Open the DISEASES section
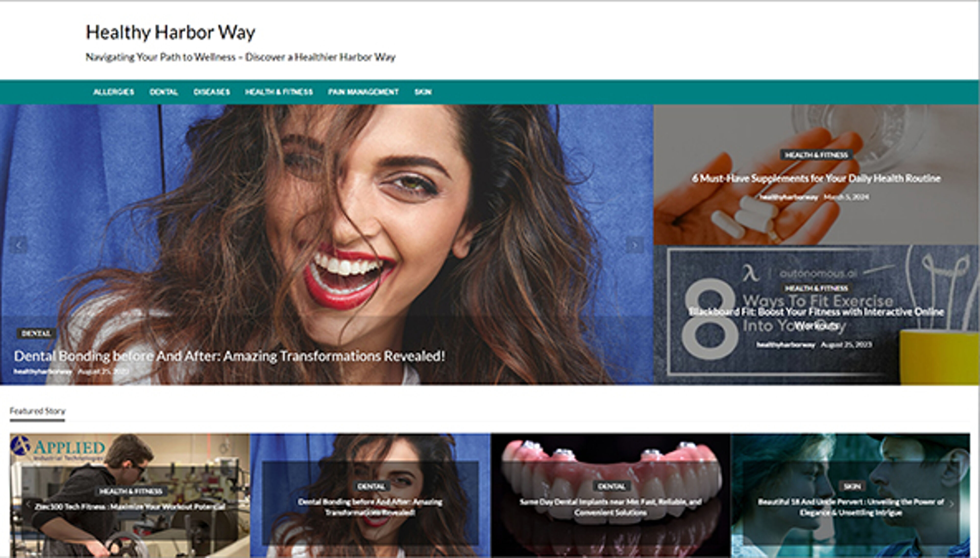The width and height of the screenshot is (980, 558). pyautogui.click(x=212, y=92)
